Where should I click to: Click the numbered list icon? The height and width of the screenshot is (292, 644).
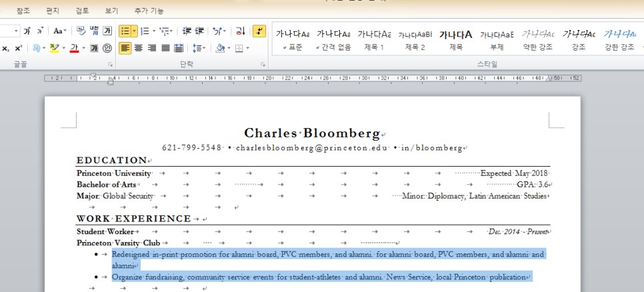coord(144,31)
